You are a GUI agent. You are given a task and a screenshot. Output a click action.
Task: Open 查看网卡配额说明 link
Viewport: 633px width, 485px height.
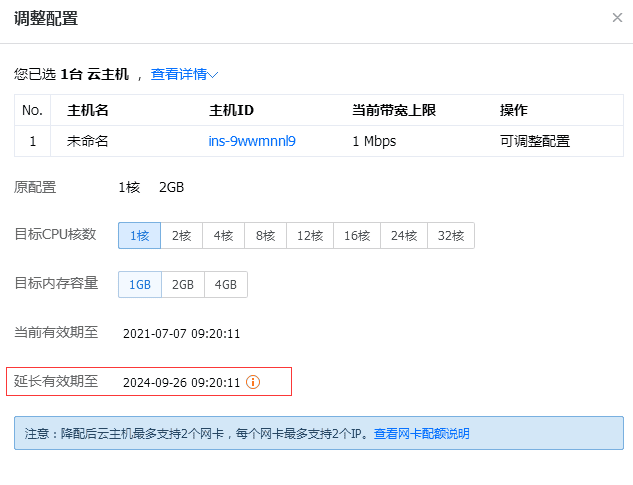tap(421, 434)
